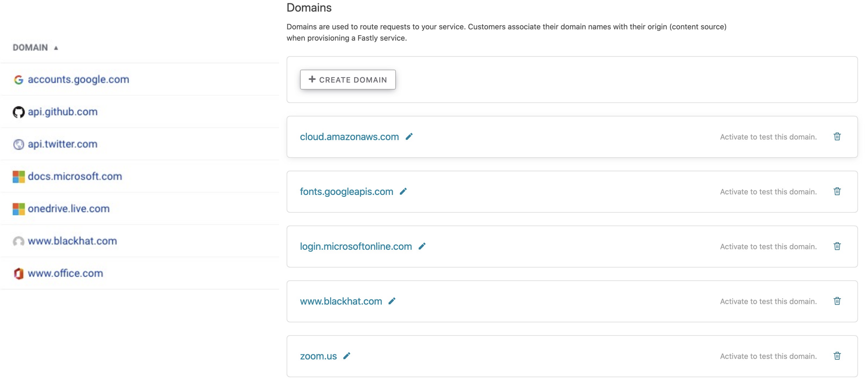Select www.office.com in the domain list
The width and height of the screenshot is (868, 383).
[x=65, y=273]
